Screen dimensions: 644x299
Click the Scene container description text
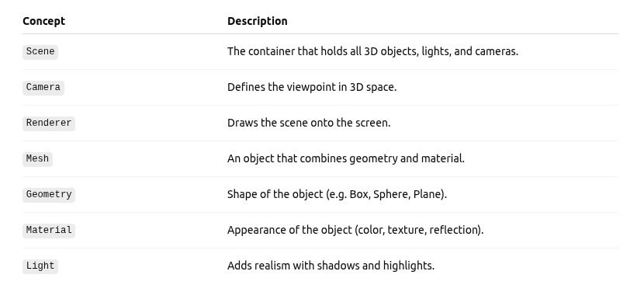[x=373, y=51]
